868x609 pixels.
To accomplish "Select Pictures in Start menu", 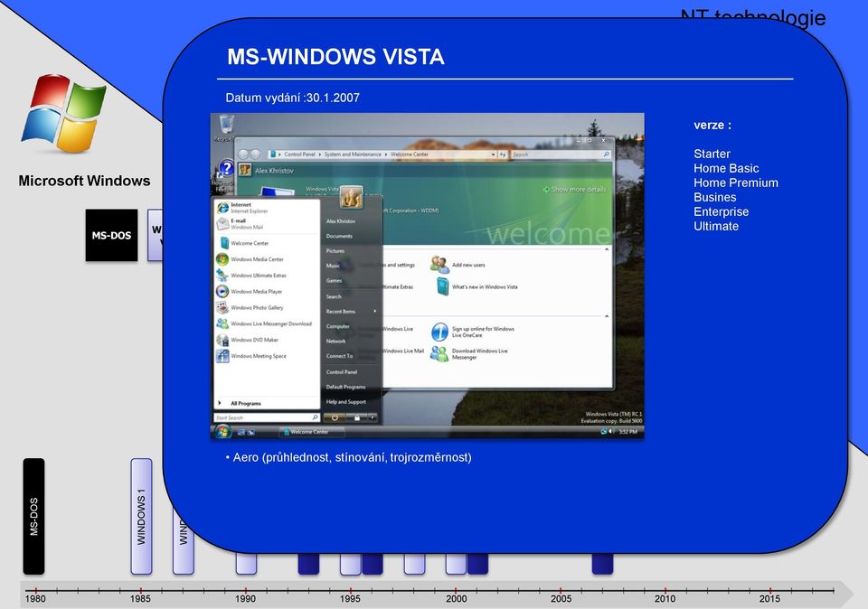I will pyautogui.click(x=335, y=250).
